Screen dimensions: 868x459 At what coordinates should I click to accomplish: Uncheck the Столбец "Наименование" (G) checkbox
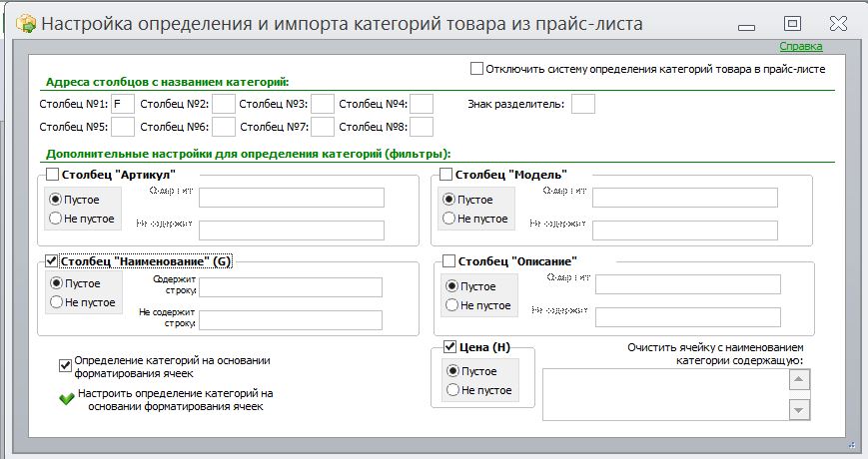click(52, 260)
